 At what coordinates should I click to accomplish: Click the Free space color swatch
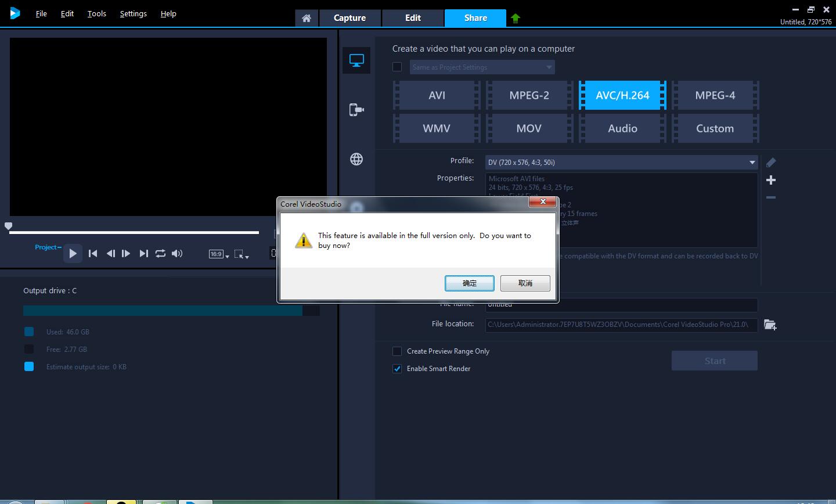coord(29,349)
